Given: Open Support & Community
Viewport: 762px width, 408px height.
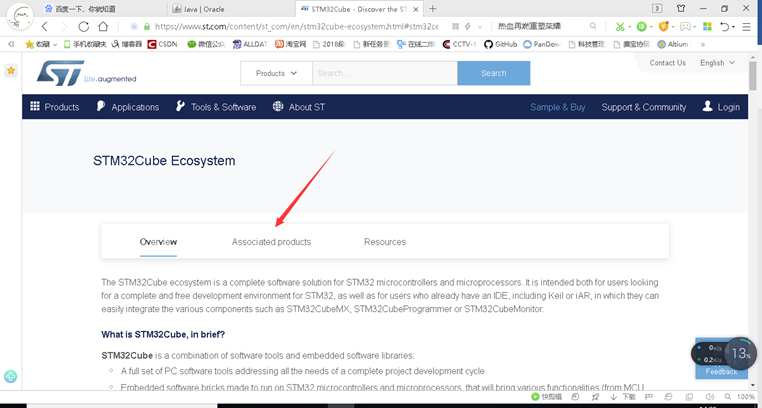Looking at the screenshot, I should [643, 107].
